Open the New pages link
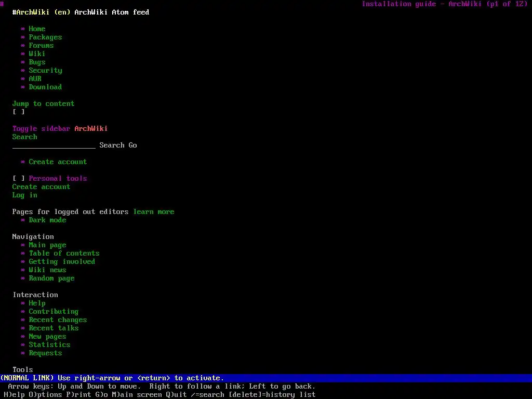The width and height of the screenshot is (532, 399). coord(47,337)
